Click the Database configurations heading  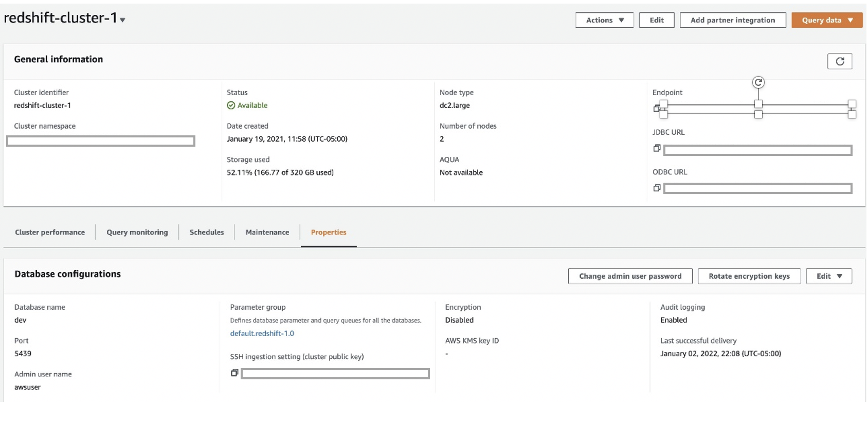pyautogui.click(x=68, y=274)
